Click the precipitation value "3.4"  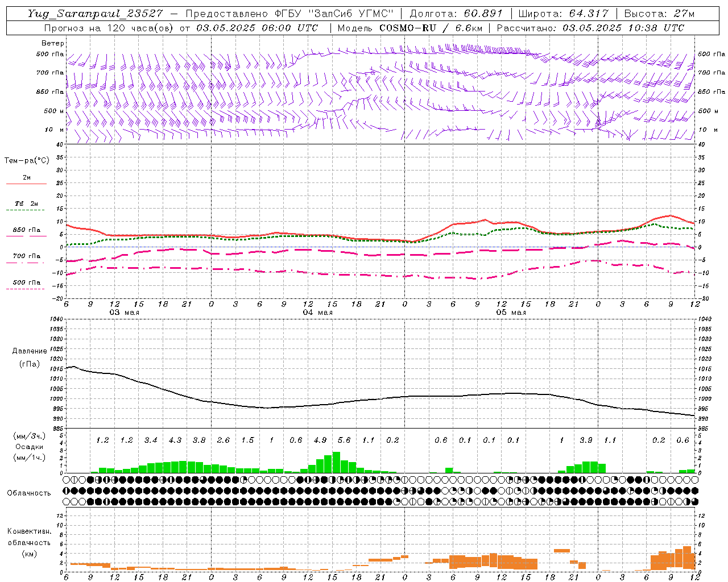click(x=151, y=440)
